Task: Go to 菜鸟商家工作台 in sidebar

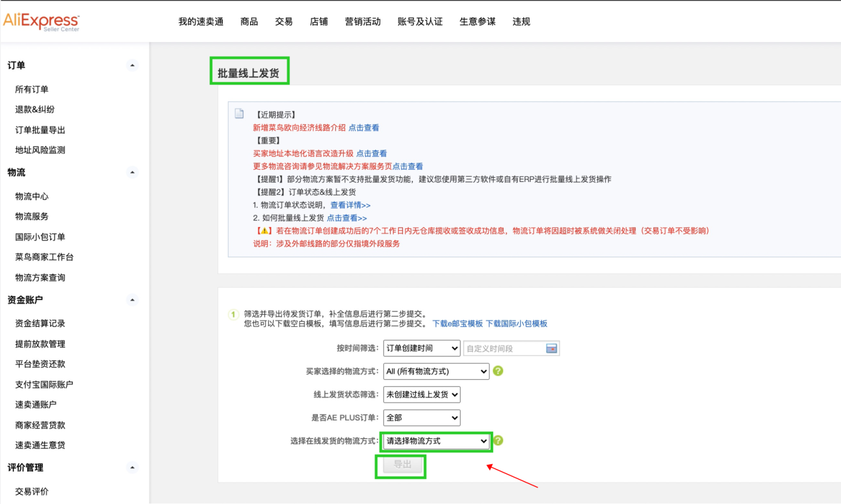Action: [x=44, y=257]
